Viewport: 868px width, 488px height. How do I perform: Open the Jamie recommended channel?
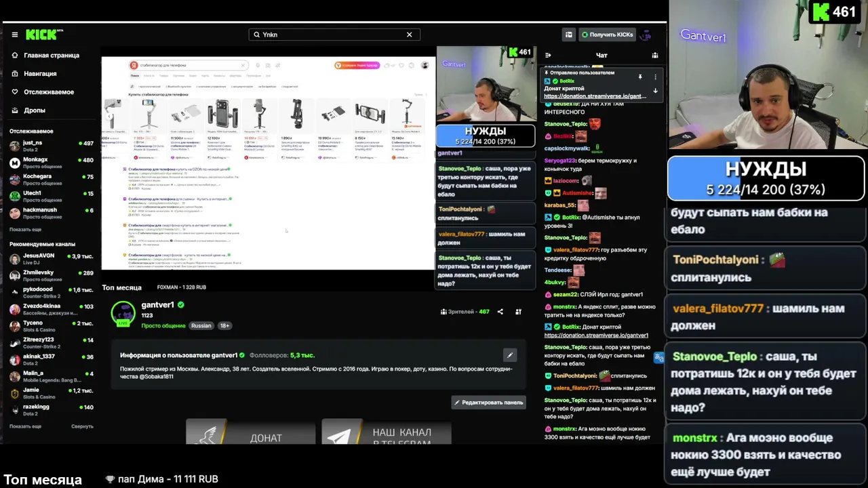(x=52, y=393)
